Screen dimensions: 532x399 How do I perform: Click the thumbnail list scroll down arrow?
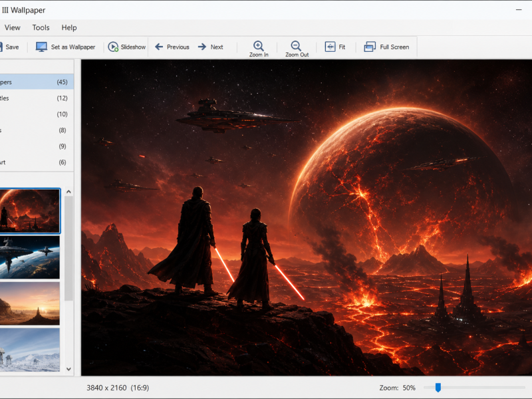[x=68, y=369]
